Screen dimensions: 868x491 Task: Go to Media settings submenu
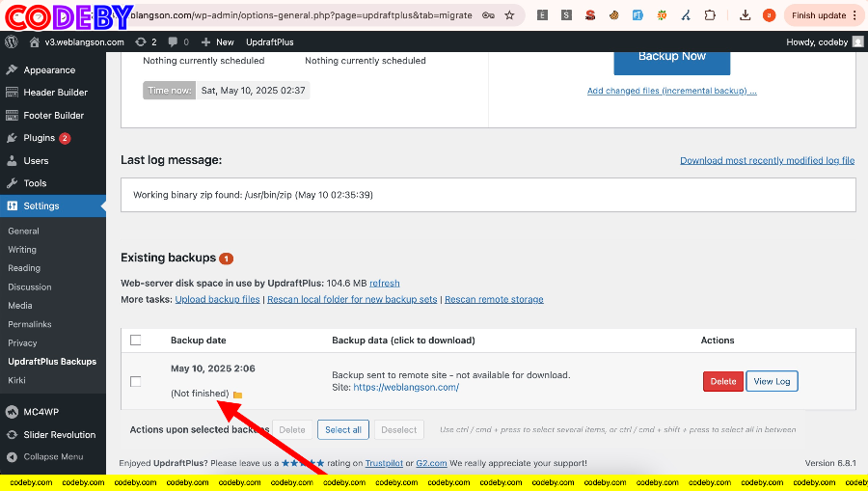[x=20, y=306]
